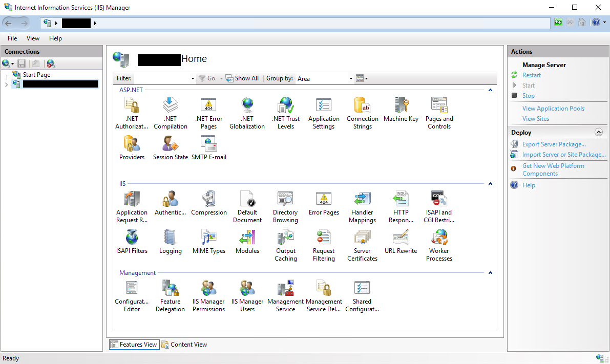
Task: Open the View menu
Action: point(33,38)
